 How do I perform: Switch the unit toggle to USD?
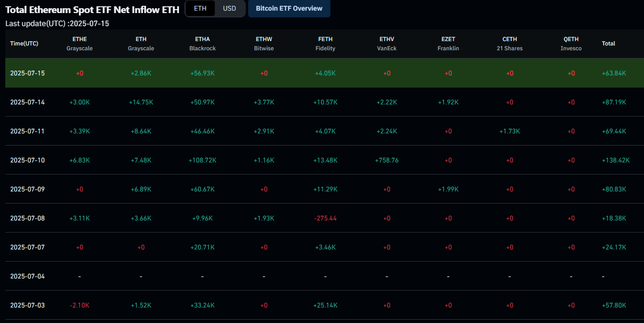pyautogui.click(x=229, y=9)
